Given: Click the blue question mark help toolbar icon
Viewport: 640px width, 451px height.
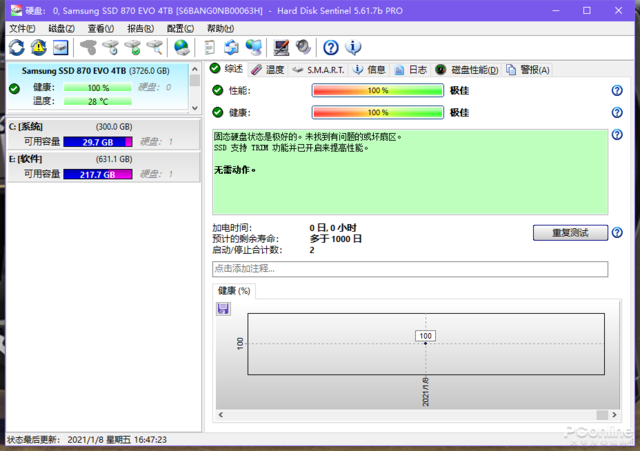Looking at the screenshot, I should click(x=331, y=48).
